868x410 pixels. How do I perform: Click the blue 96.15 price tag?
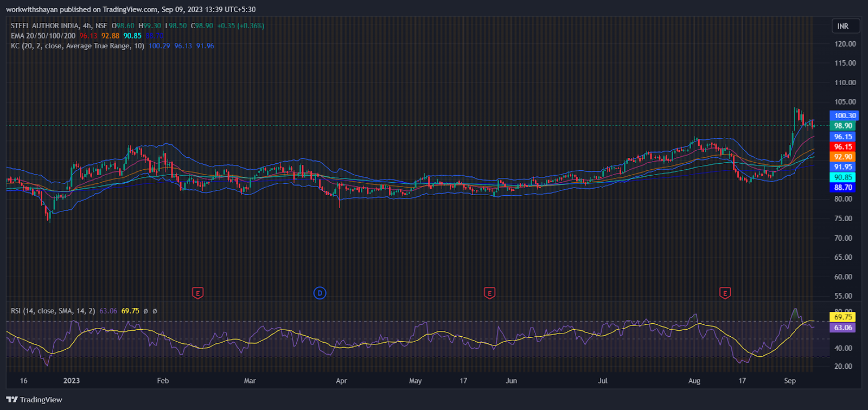point(843,137)
